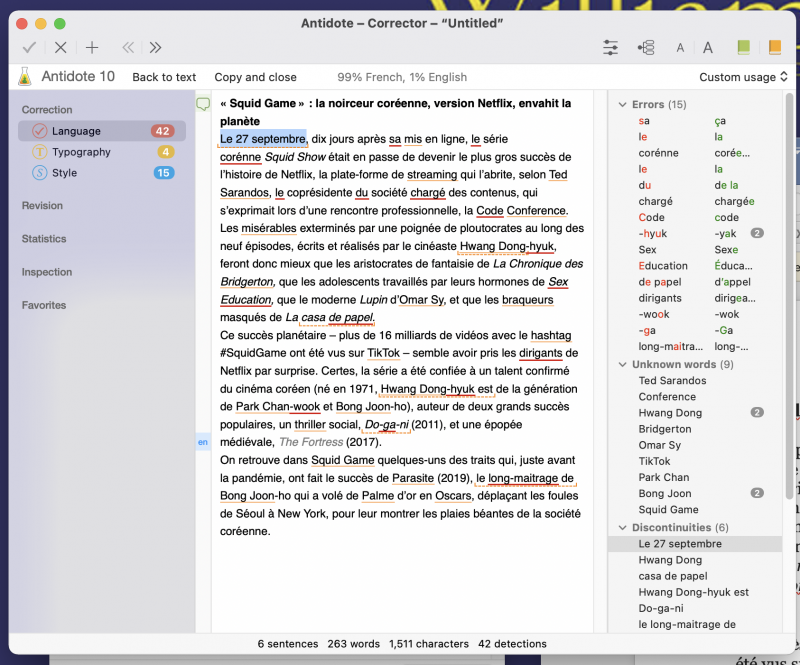Screen dimensions: 800x665
Task: Click the 99% French, 1% English indicator
Action: 402,77
